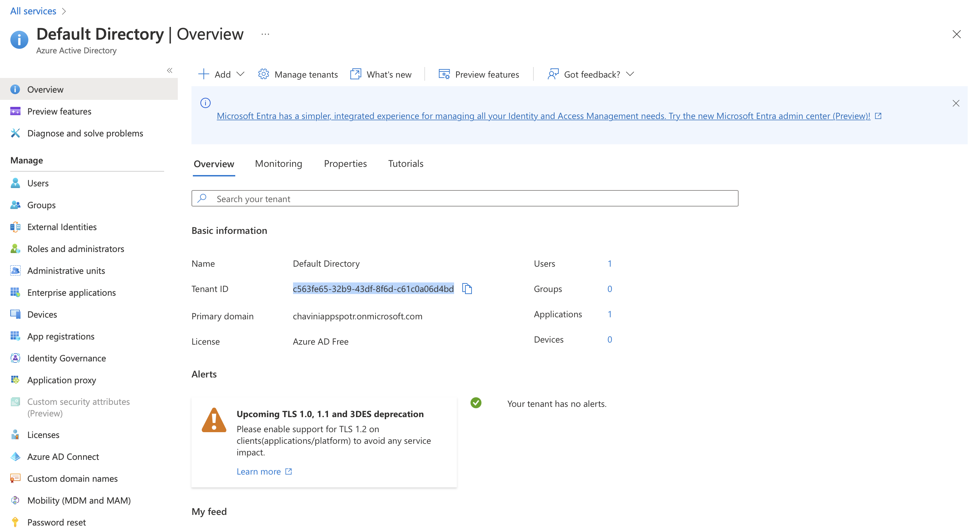Click the info icon in Entra banner
Viewport: 980px width, 532px height.
pyautogui.click(x=206, y=103)
